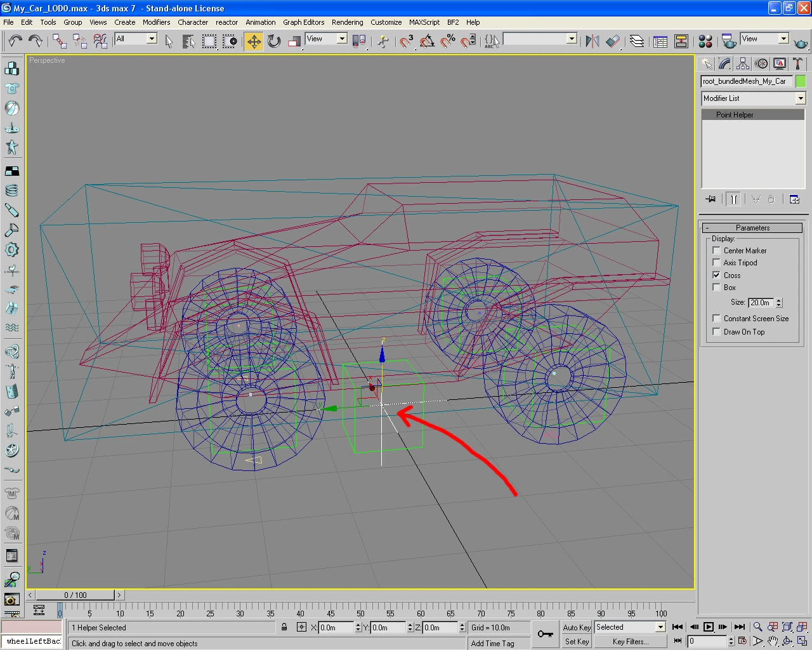
Task: Open the Utilities hammer panel tab
Action: pyautogui.click(x=797, y=63)
